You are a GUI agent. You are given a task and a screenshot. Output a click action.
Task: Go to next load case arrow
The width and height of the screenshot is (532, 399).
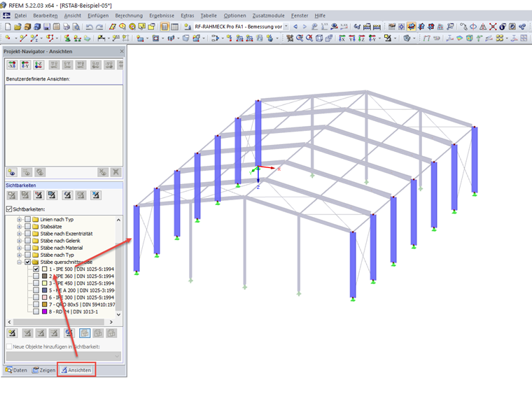[304, 27]
